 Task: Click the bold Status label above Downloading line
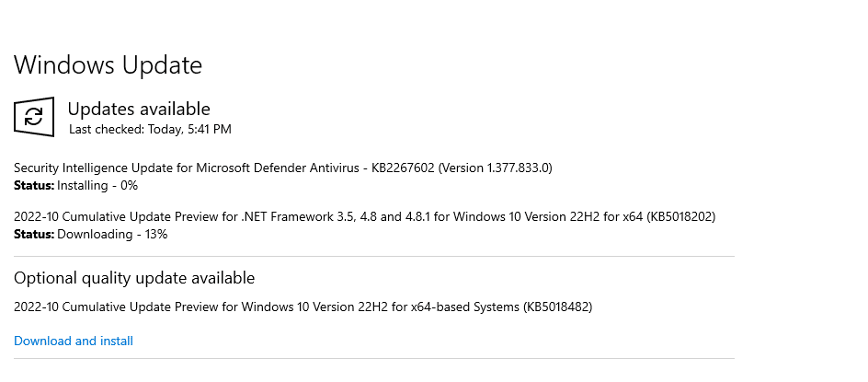34,234
